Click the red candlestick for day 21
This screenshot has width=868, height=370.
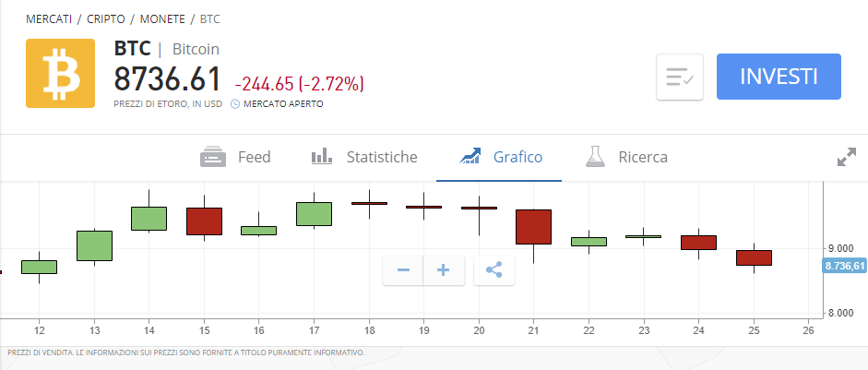533,227
